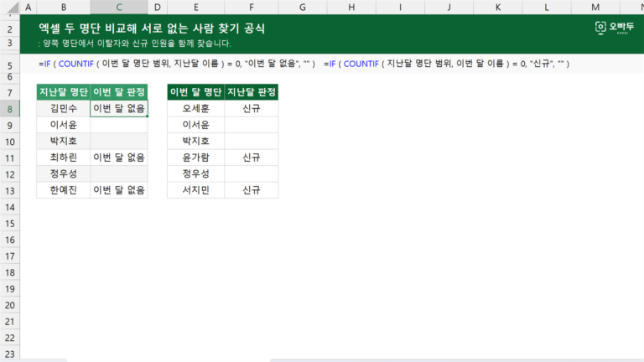Viewport: 644px width, 362px height.
Task: Click the '지난달 판정' header cell
Action: click(x=252, y=92)
